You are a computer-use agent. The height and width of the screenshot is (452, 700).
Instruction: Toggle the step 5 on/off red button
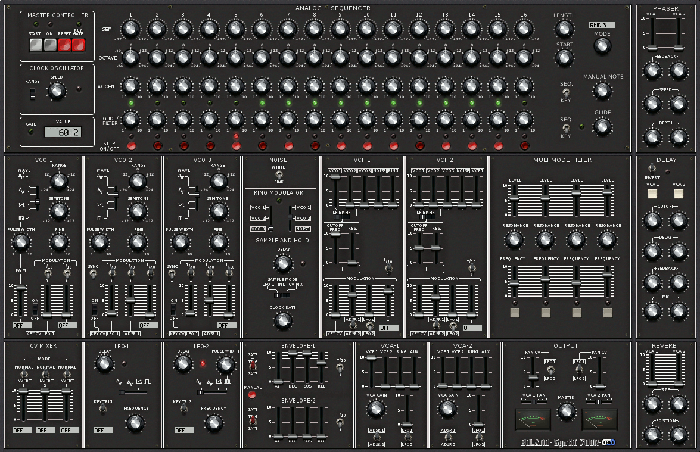pos(236,146)
